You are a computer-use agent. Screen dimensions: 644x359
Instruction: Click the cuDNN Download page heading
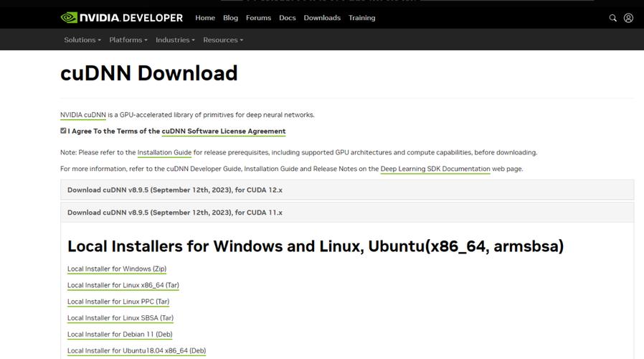pos(149,73)
